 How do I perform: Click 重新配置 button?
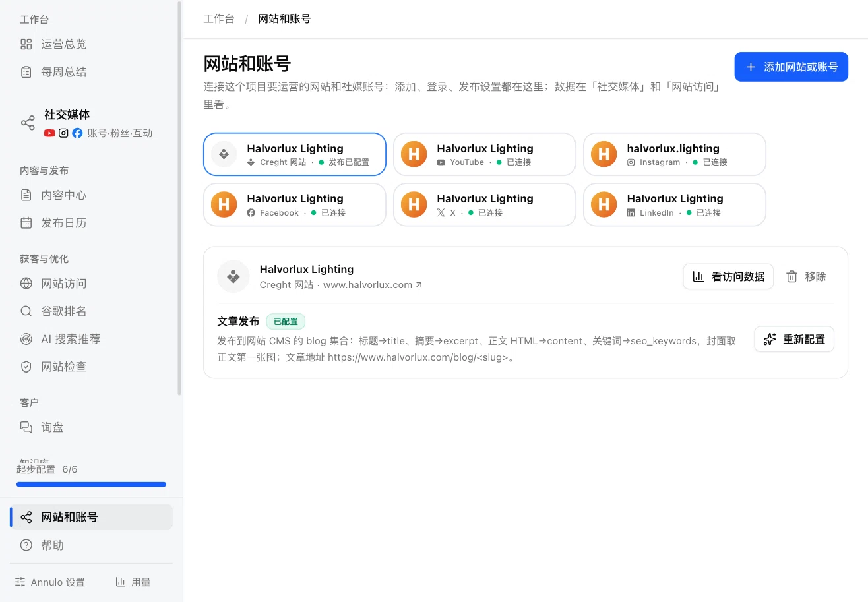pos(794,339)
